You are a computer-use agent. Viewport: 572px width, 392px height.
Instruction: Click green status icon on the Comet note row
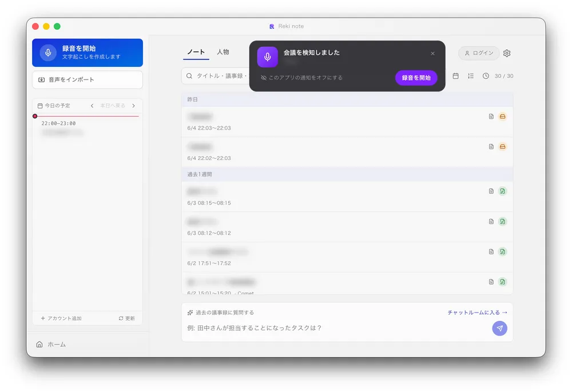[503, 282]
